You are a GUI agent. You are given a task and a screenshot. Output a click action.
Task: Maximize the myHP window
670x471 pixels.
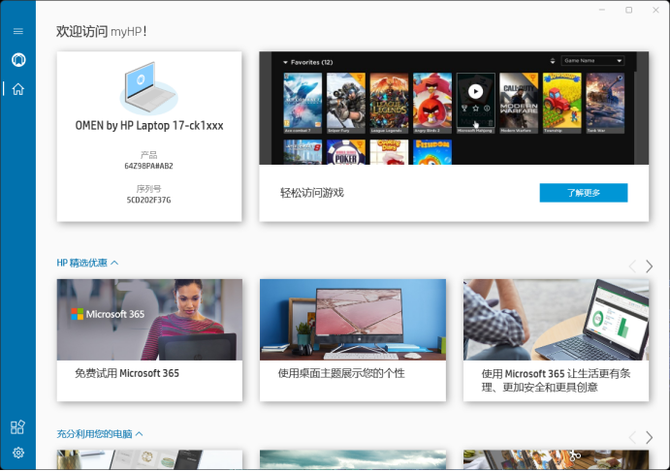[629, 10]
